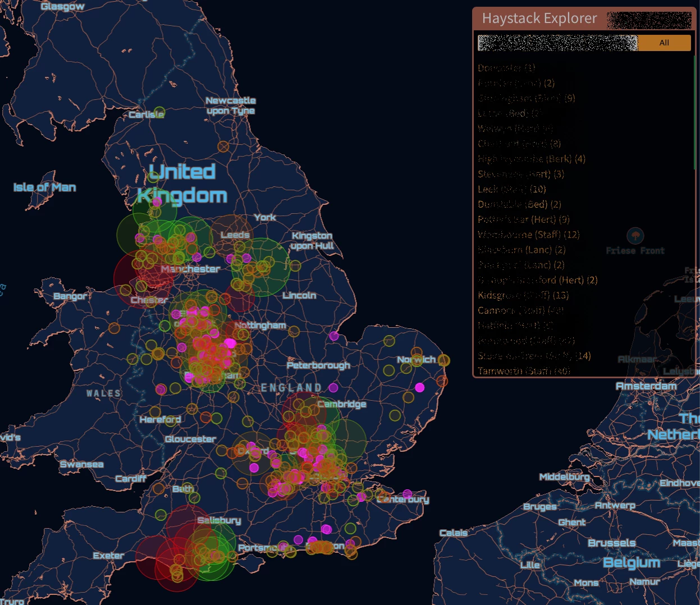Select the Leek entry with 10 items
The image size is (700, 605).
512,189
